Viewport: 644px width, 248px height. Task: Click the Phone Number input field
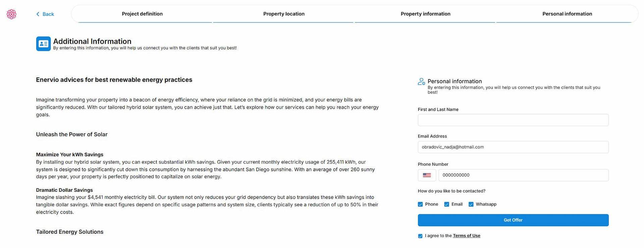[x=523, y=175]
